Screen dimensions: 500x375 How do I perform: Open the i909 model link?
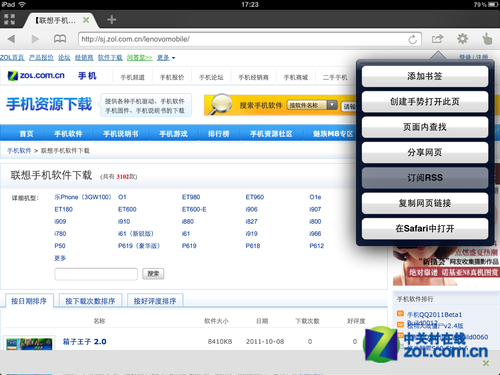tap(60, 221)
